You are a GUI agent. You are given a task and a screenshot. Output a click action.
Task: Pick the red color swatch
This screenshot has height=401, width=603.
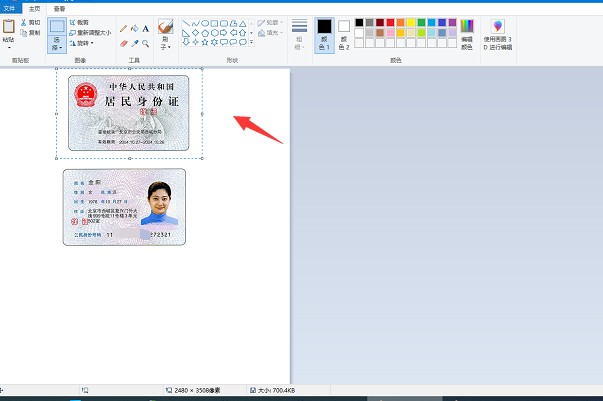point(390,23)
